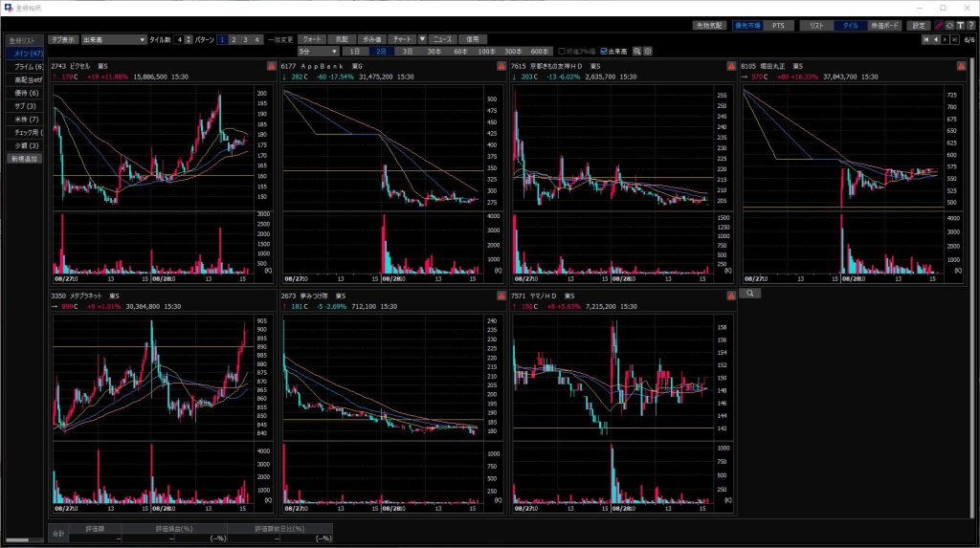Screen dimensions: 980x548
Task: Click the search magnifier button in the empty tile
Action: [751, 294]
